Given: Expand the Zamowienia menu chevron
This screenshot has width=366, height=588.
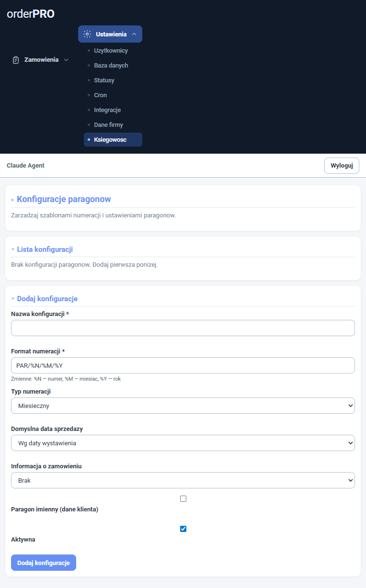Looking at the screenshot, I should click(x=66, y=60).
